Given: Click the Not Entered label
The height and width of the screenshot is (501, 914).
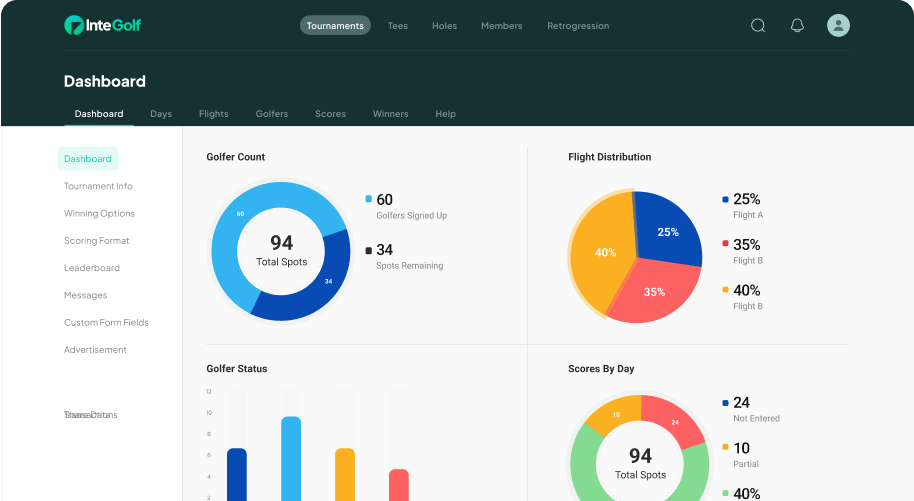Looking at the screenshot, I should (x=757, y=419).
